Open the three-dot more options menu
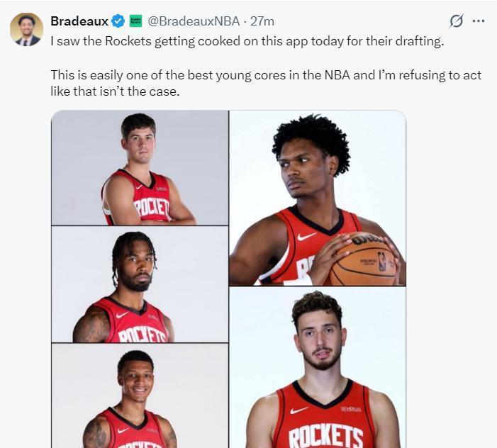497x448 pixels. click(x=479, y=21)
